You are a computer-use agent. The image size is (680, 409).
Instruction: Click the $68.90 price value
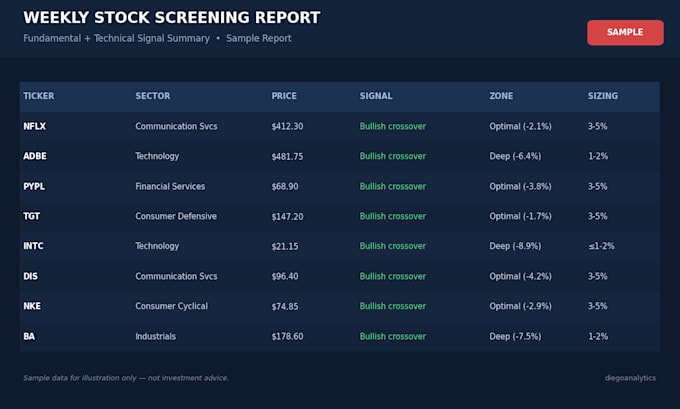click(285, 187)
